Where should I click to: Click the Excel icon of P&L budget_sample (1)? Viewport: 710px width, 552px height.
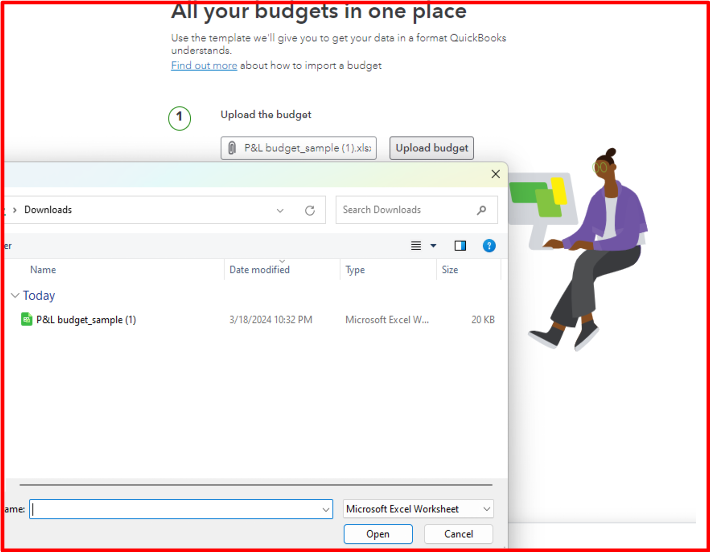point(27,319)
